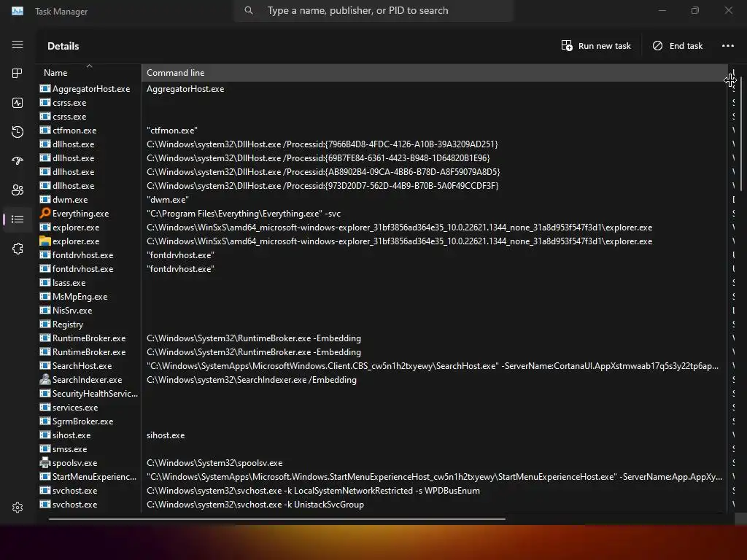The image size is (747, 560).
Task: Click the SearchHost.exe process icon
Action: click(x=45, y=365)
